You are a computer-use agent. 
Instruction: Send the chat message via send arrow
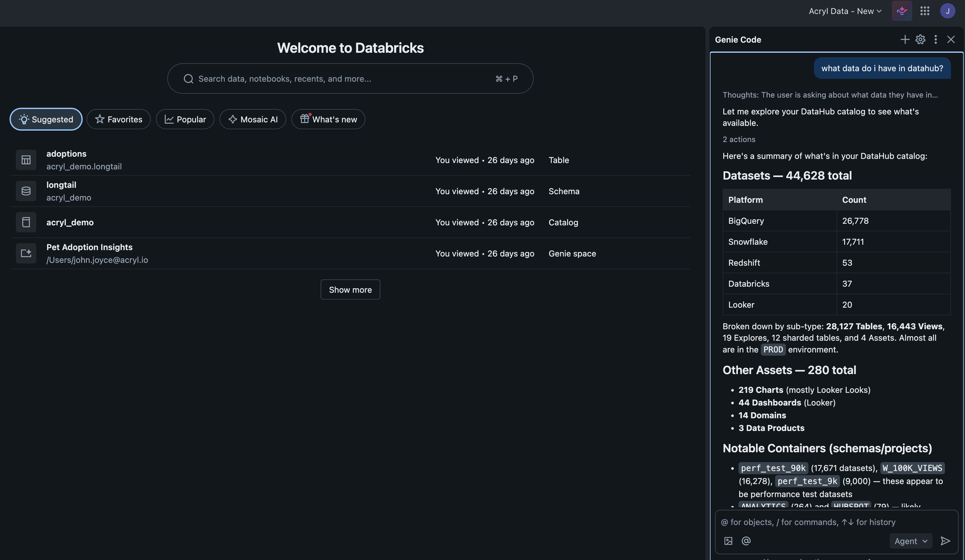pyautogui.click(x=945, y=541)
